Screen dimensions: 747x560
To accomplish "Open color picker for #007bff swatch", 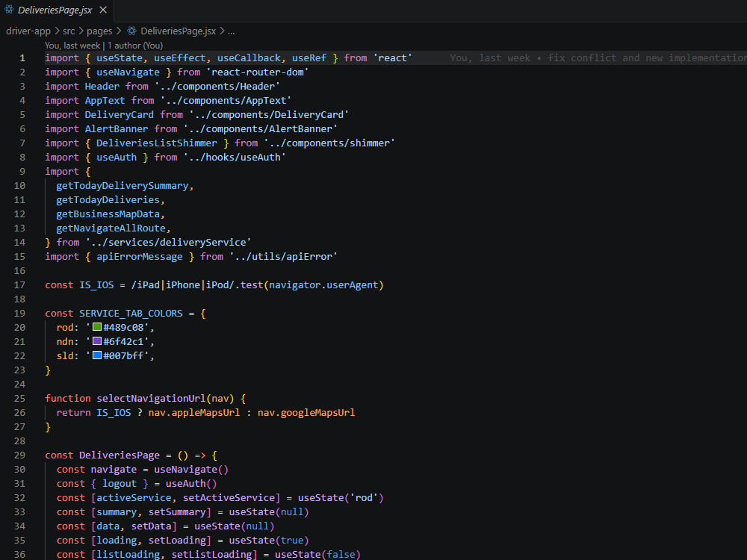I will click(x=96, y=355).
